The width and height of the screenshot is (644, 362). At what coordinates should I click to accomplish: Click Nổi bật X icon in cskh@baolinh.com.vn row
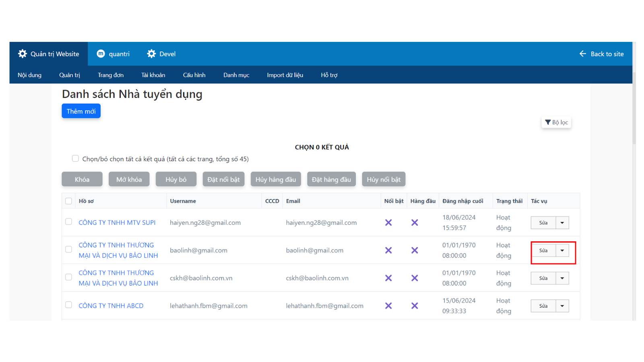[388, 278]
